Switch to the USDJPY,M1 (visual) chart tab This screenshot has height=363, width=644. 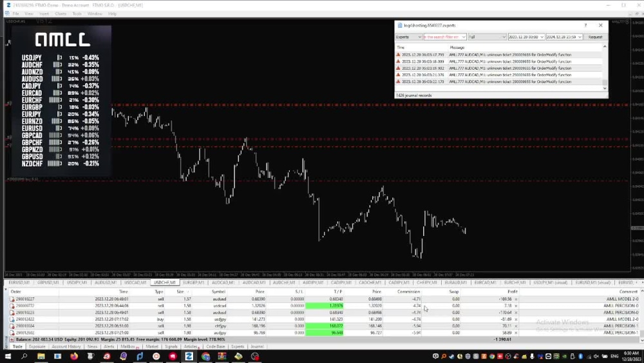pyautogui.click(x=550, y=283)
